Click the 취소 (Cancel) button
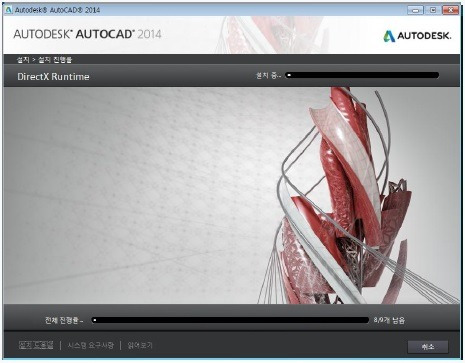This screenshot has height=363, width=465. (428, 347)
